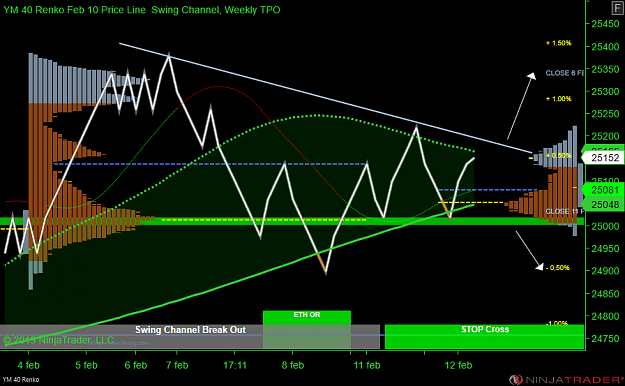Click the green 'STOP Cross' box
The height and width of the screenshot is (386, 625).
click(x=485, y=337)
